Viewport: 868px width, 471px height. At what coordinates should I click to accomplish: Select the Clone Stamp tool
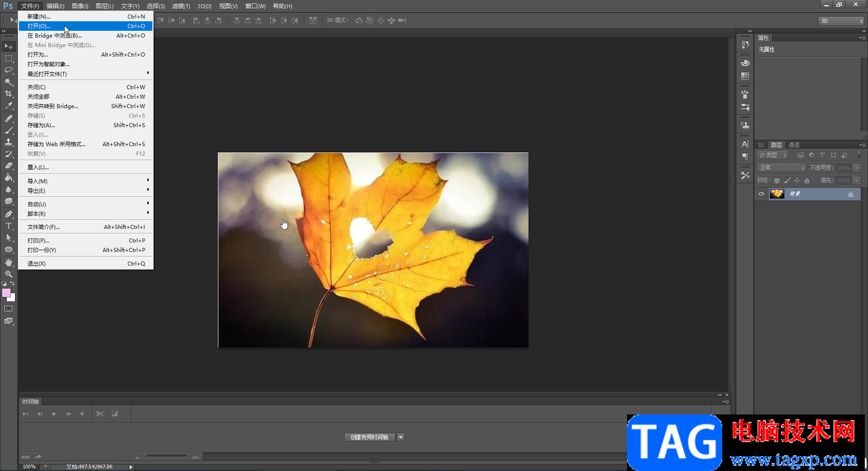(x=9, y=142)
